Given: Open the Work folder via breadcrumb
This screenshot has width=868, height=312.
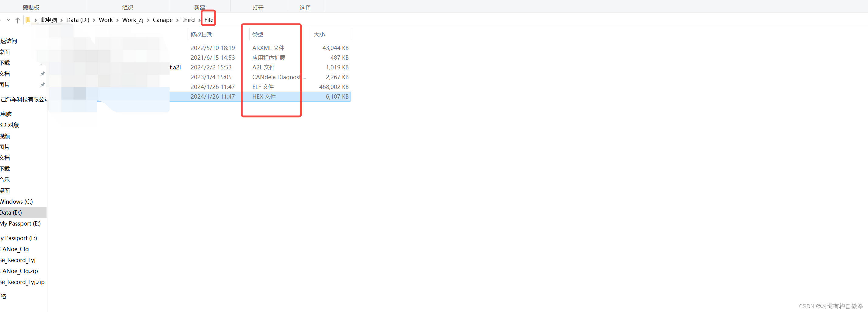Looking at the screenshot, I should tap(106, 20).
